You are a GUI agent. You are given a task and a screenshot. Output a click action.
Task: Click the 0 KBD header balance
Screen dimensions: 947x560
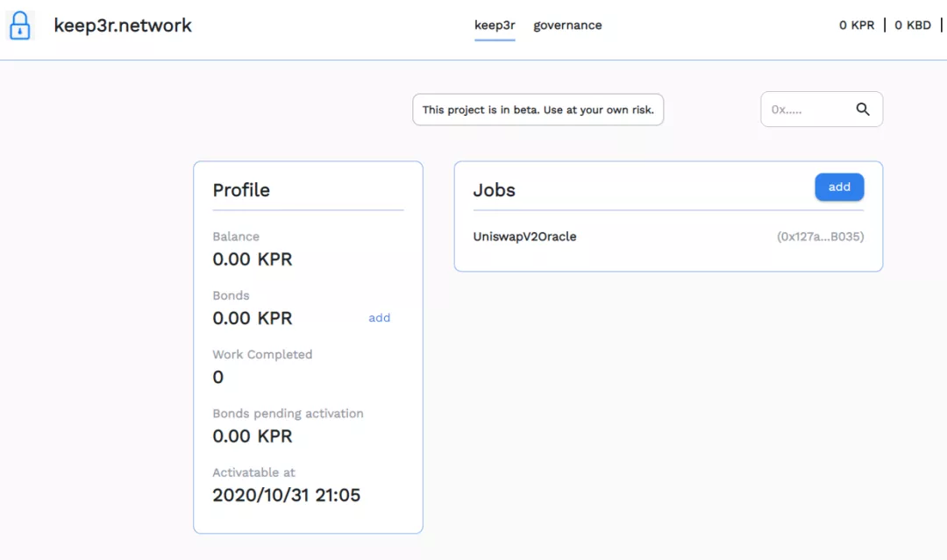click(913, 25)
